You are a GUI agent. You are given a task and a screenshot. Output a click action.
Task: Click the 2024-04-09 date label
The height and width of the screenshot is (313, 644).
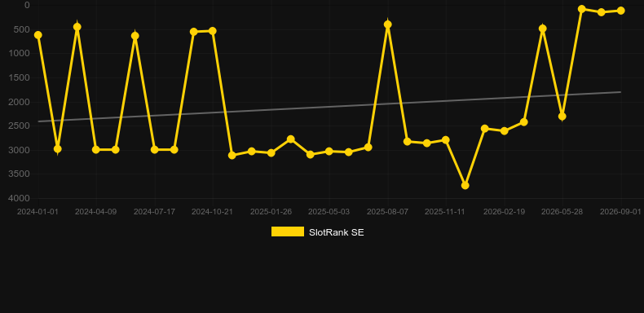(x=95, y=212)
